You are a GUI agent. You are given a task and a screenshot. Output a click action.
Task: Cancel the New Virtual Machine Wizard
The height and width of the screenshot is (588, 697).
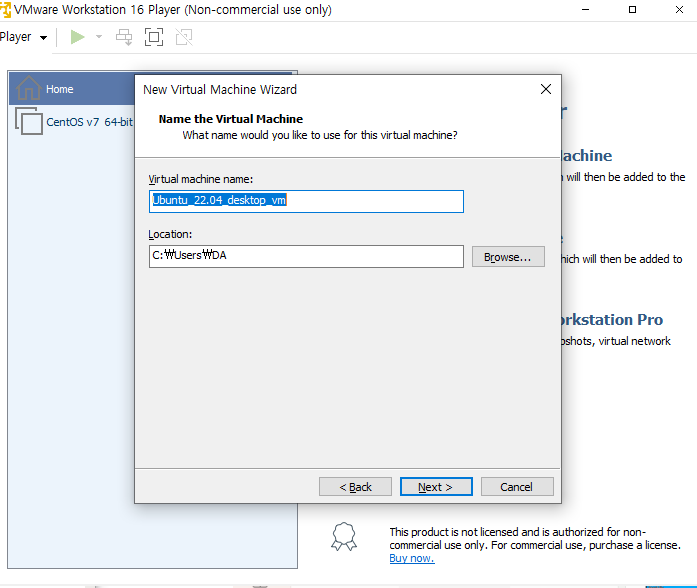coord(517,487)
